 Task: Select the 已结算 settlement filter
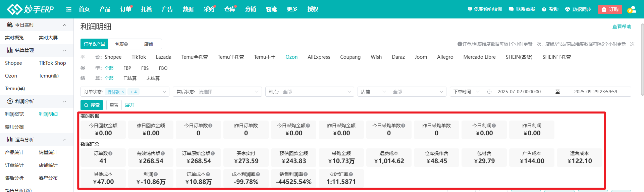[130, 78]
